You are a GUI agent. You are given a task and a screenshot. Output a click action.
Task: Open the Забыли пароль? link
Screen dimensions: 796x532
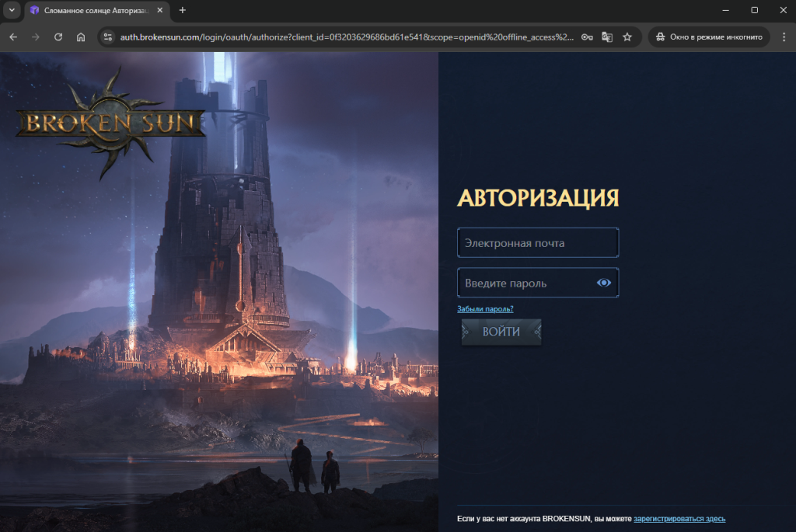pyautogui.click(x=485, y=309)
